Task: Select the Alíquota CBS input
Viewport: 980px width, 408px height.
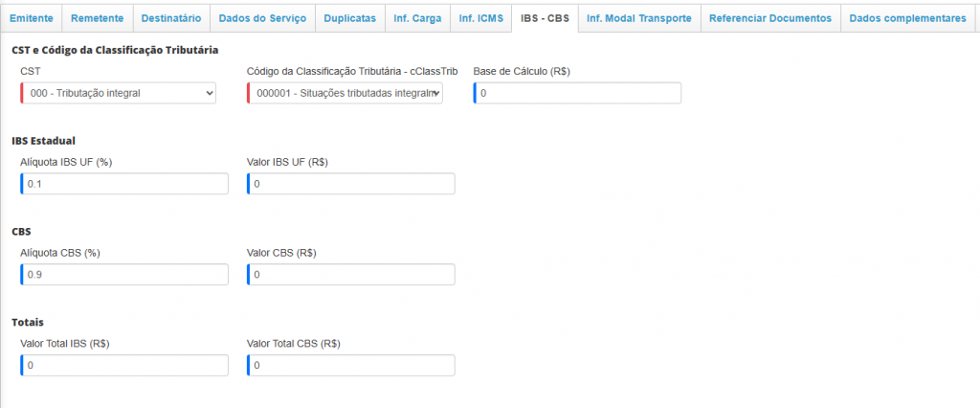Action: coord(124,275)
